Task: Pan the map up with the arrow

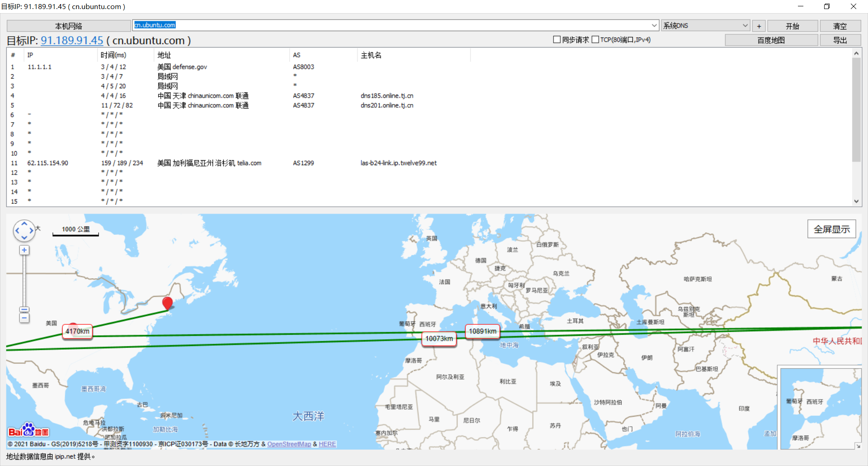Action: tap(24, 223)
